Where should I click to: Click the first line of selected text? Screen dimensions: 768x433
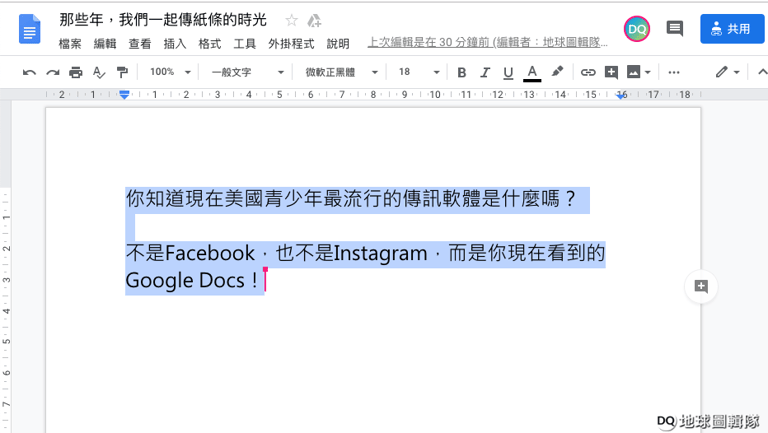(351, 199)
